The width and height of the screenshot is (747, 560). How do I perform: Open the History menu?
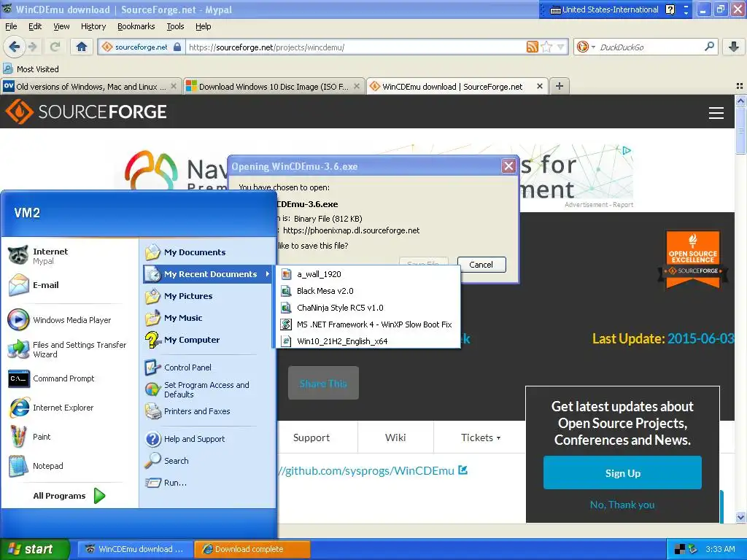(x=93, y=26)
